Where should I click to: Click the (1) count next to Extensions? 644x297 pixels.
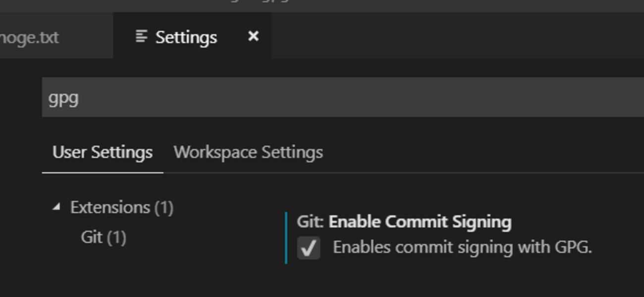(163, 207)
